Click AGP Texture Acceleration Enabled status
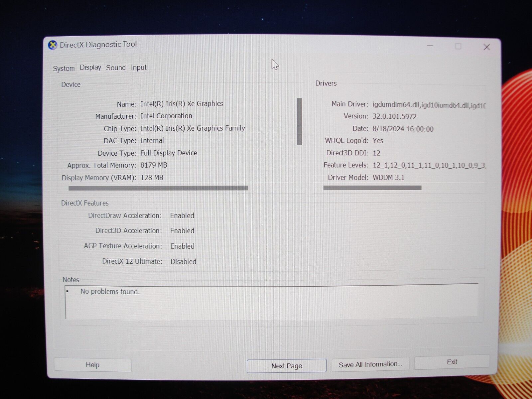Screen dimensions: 532x399 182,246
